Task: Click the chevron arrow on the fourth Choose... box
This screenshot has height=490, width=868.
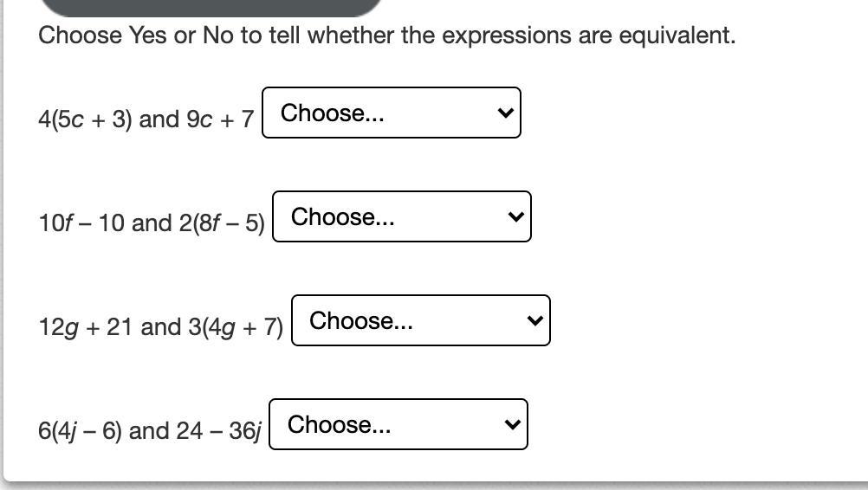Action: 513,425
